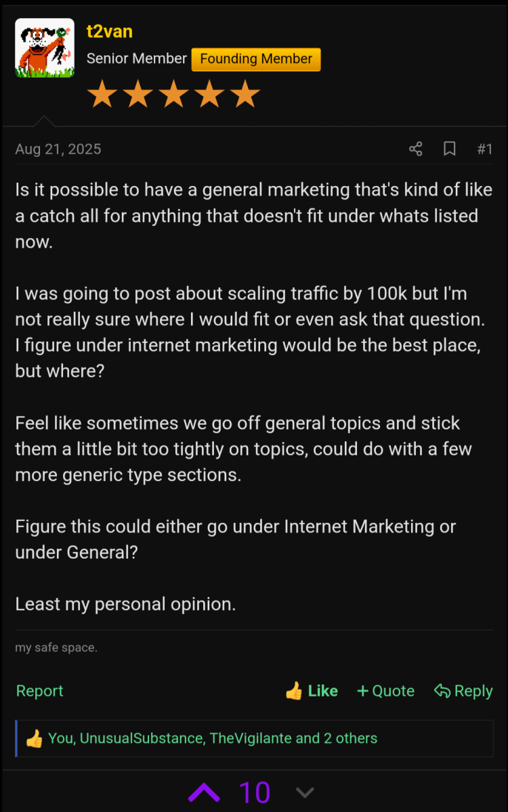Open UnusualSubstance's profile in the likes list

tap(141, 738)
